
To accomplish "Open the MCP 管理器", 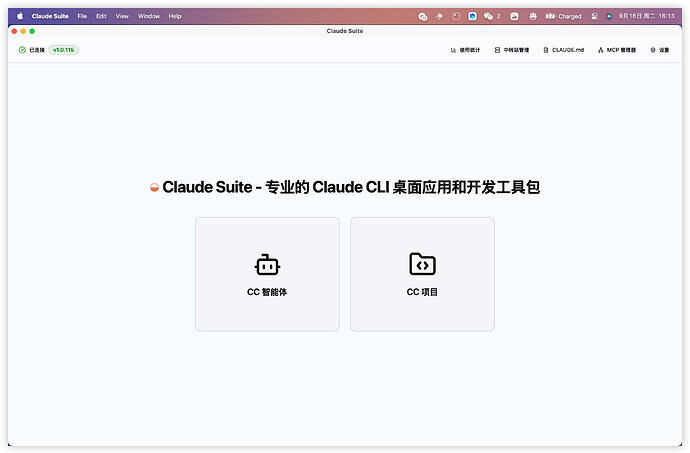I will tap(617, 50).
